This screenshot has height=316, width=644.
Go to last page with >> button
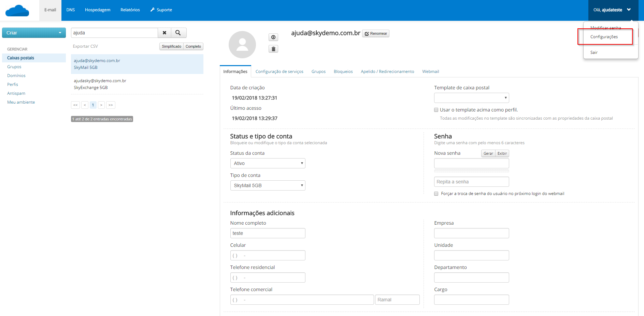coord(111,105)
